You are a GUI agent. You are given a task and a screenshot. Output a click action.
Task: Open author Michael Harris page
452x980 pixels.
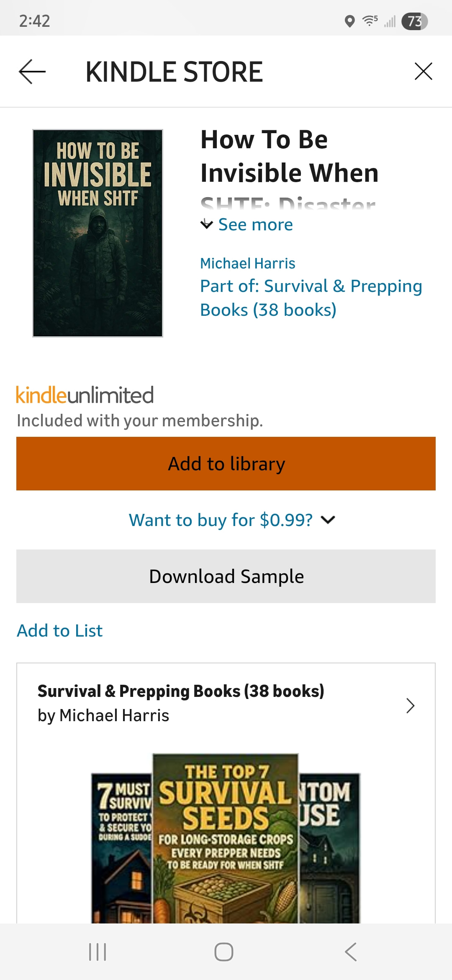[x=248, y=263]
